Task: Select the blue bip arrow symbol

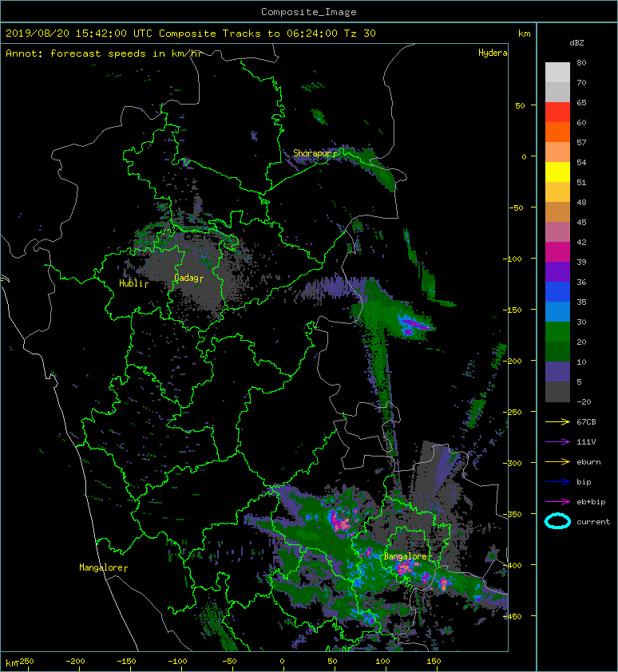Action: point(557,482)
